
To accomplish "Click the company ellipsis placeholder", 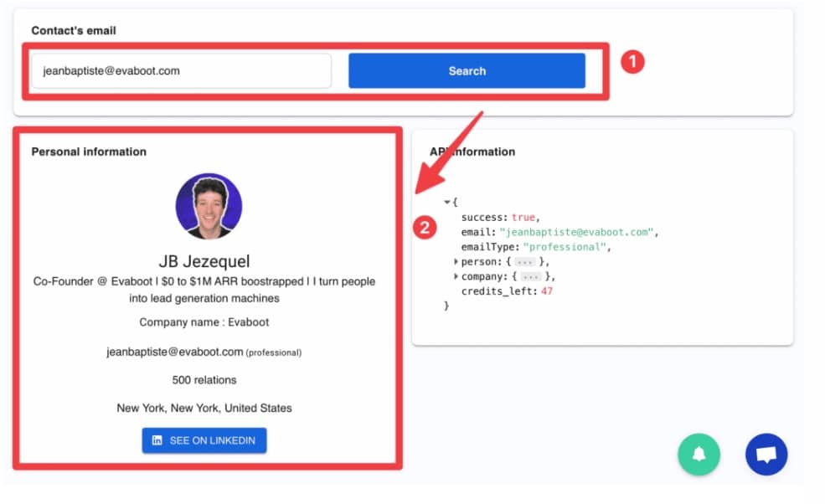I will coord(530,277).
